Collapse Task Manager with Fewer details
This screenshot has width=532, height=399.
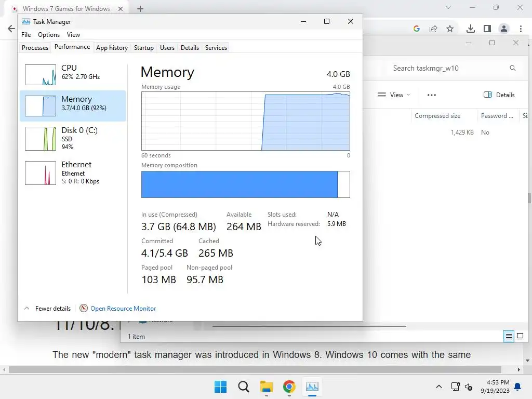click(47, 309)
